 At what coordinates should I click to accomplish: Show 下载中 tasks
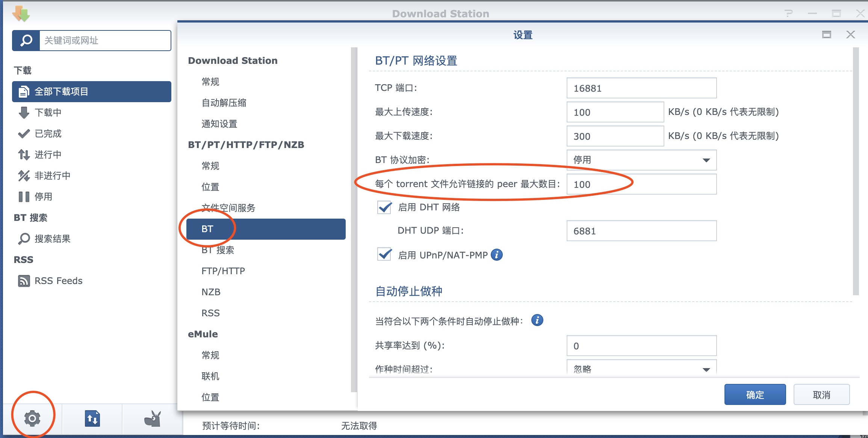pos(92,113)
